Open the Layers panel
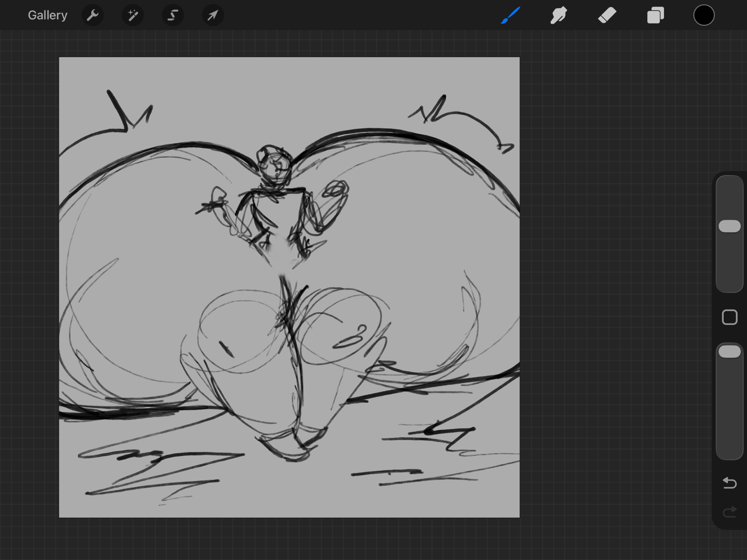Screen dimensions: 747x560 click(x=655, y=15)
